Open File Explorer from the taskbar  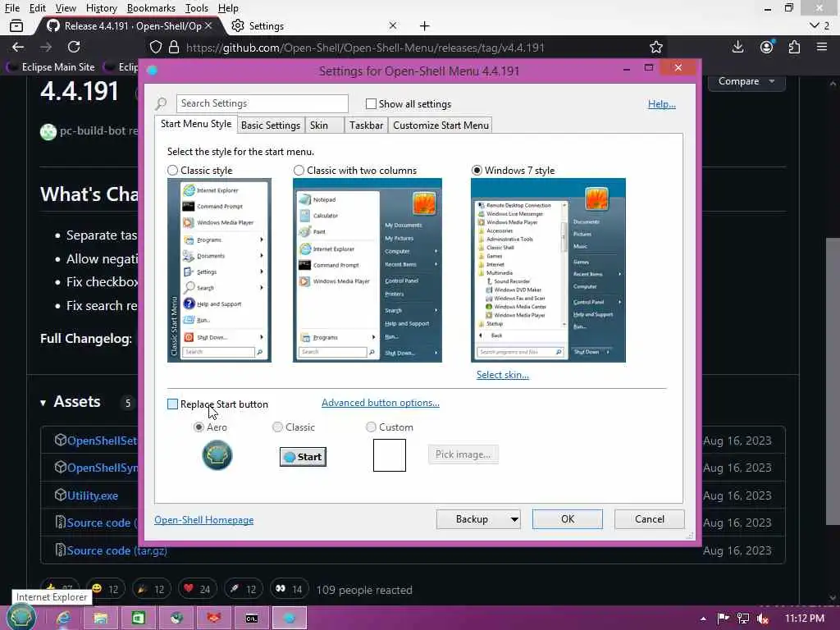pos(101,619)
